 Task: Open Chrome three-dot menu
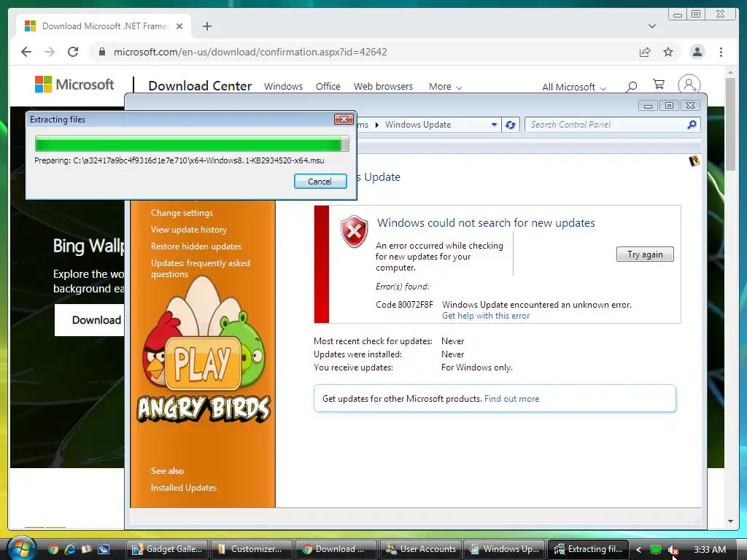721,52
